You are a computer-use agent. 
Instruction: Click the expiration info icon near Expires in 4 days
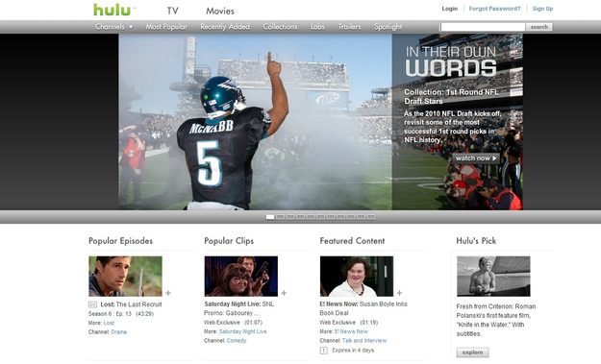click(323, 351)
